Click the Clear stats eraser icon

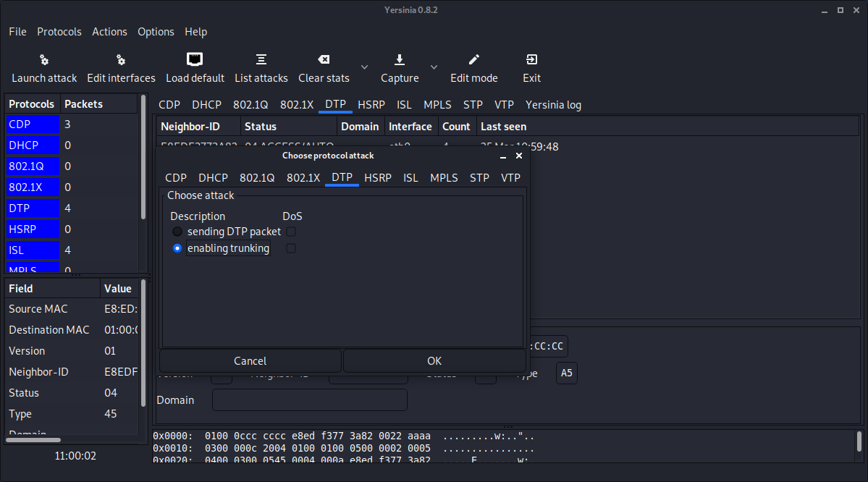(324, 59)
